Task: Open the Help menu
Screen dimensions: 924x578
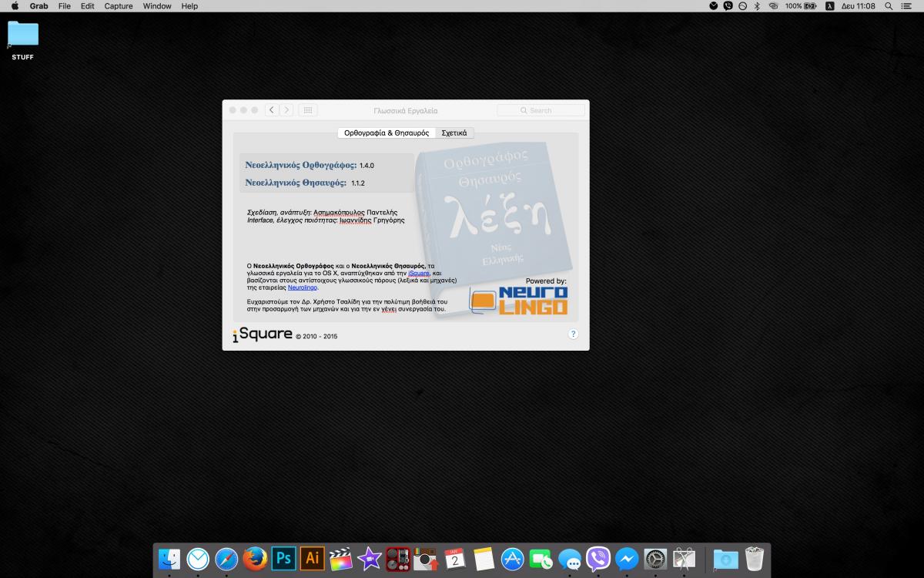Action: pos(189,5)
